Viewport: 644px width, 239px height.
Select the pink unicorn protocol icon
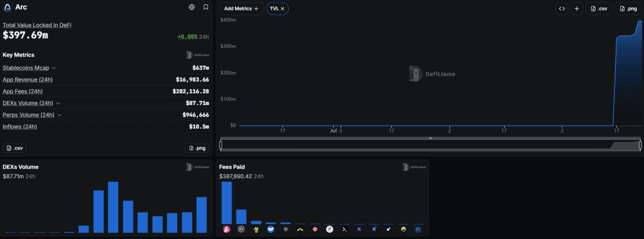coord(226,229)
